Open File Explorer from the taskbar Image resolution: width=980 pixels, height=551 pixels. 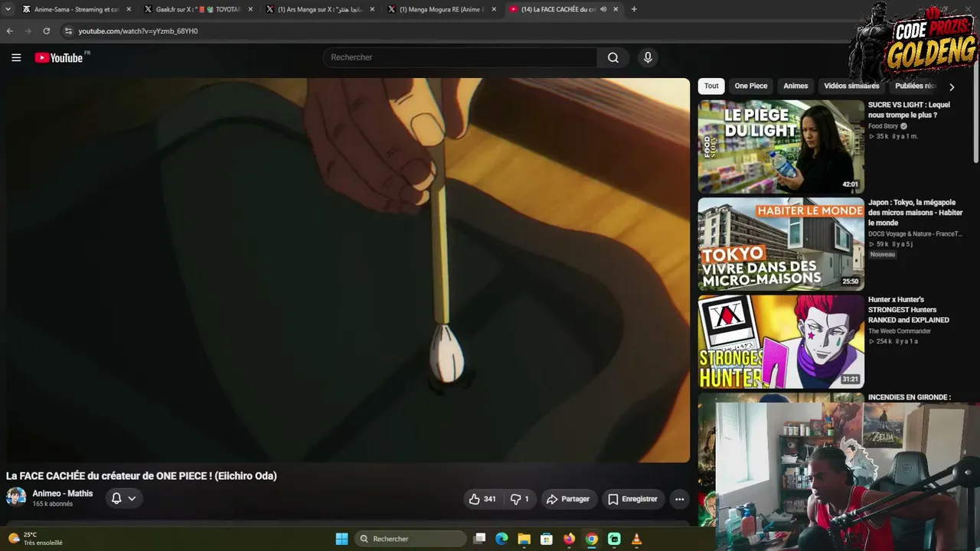click(524, 539)
